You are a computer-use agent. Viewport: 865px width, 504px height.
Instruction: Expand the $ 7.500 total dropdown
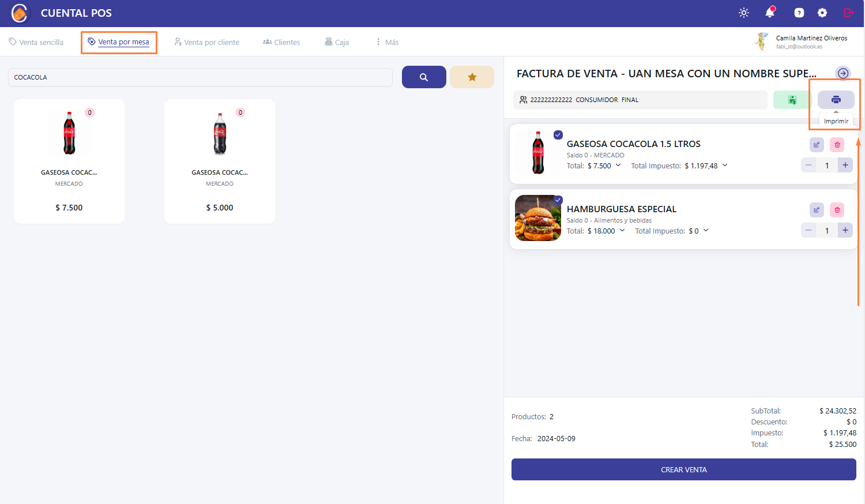[618, 166]
